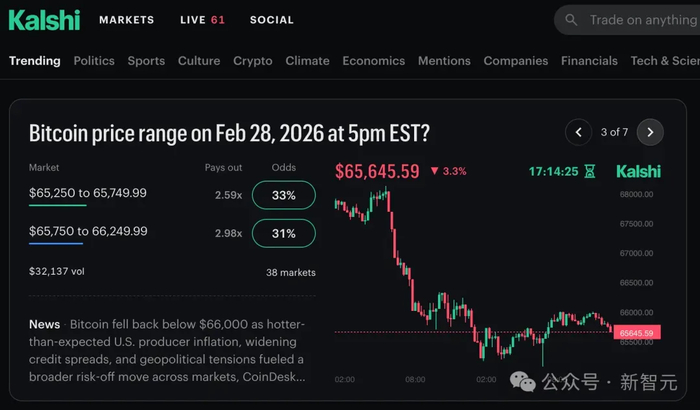700x410 pixels.
Task: Click the Kalshi logo in header
Action: click(x=45, y=19)
